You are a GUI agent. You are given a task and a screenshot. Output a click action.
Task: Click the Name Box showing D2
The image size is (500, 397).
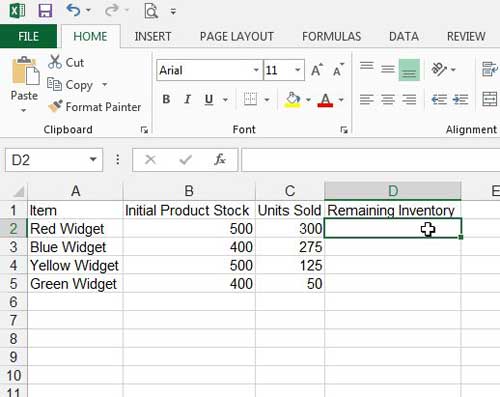pos(46,160)
